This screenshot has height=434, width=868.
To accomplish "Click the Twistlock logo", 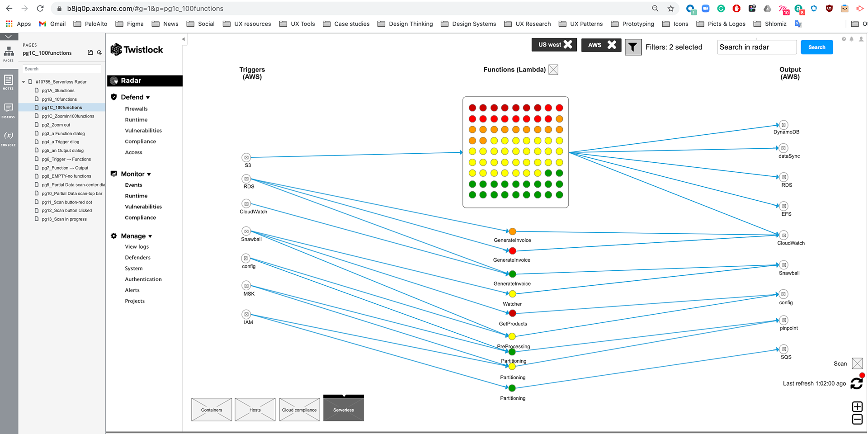I will [x=137, y=50].
